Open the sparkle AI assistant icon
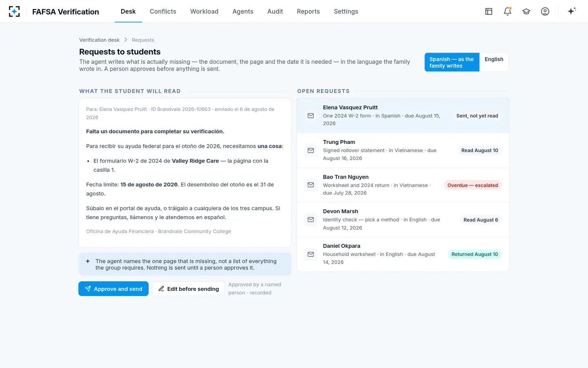588x368 pixels. [x=572, y=11]
